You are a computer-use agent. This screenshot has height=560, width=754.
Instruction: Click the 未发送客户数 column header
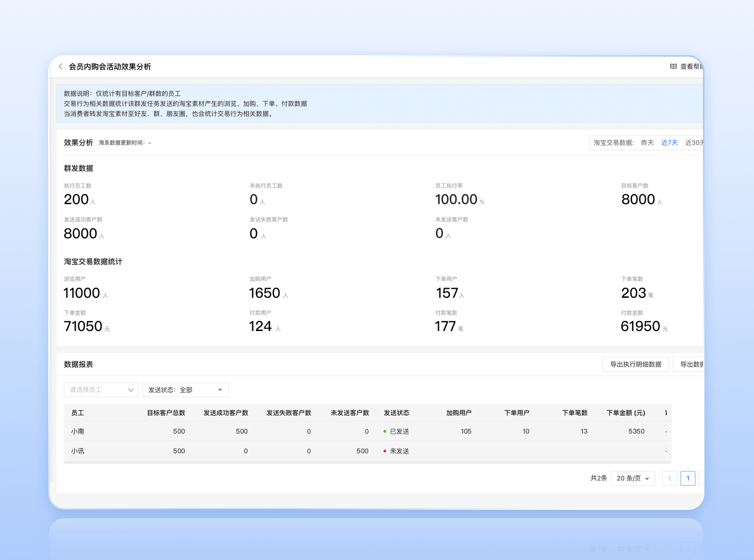click(350, 413)
